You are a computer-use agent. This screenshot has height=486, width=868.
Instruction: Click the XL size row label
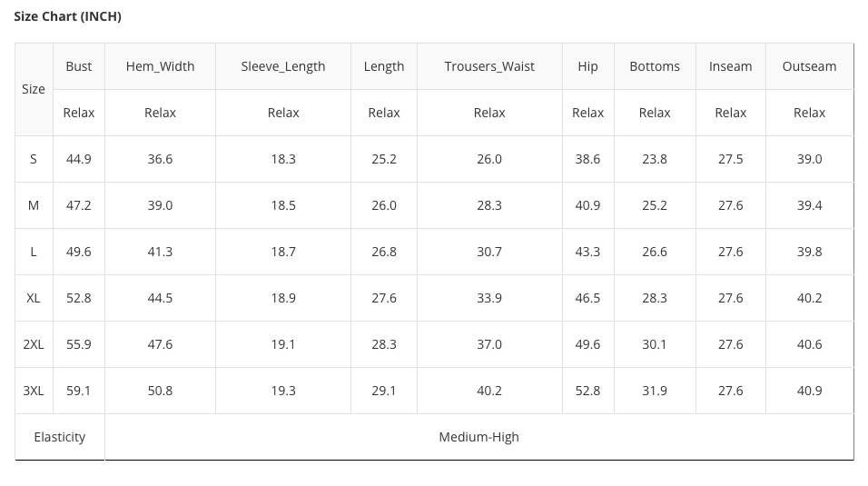coord(34,298)
